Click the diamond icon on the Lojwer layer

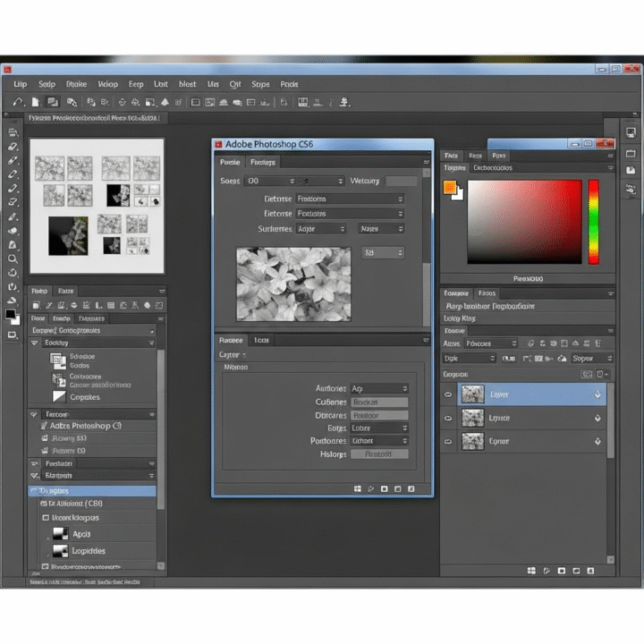[597, 394]
